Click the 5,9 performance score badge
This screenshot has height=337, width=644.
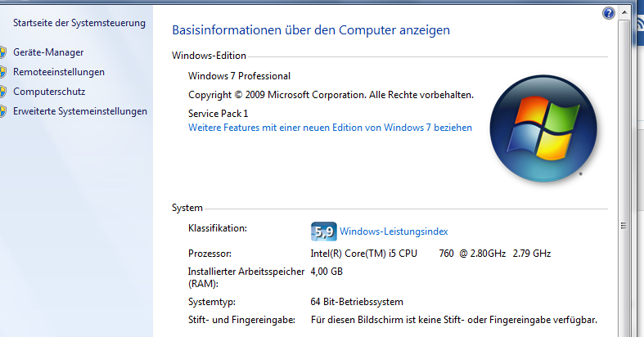click(x=323, y=231)
